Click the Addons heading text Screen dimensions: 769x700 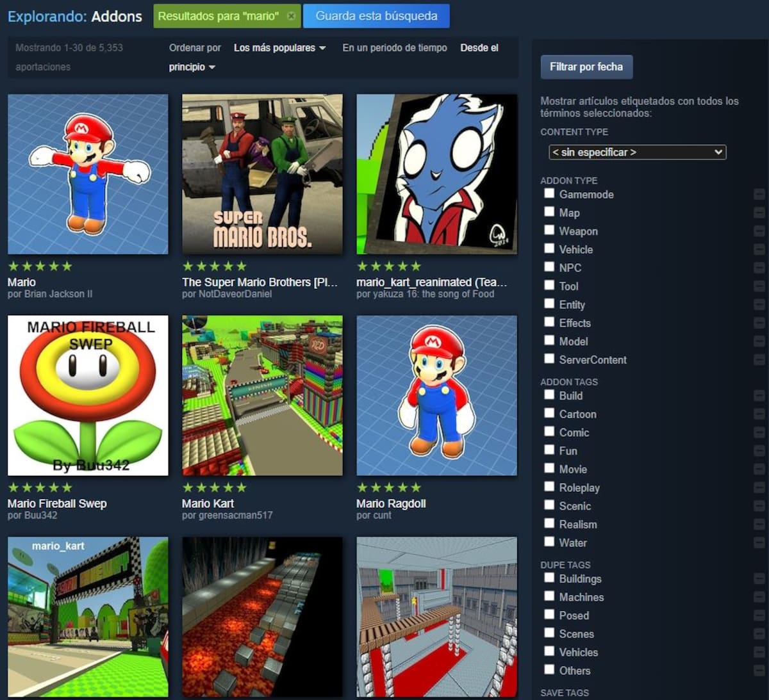click(x=117, y=17)
